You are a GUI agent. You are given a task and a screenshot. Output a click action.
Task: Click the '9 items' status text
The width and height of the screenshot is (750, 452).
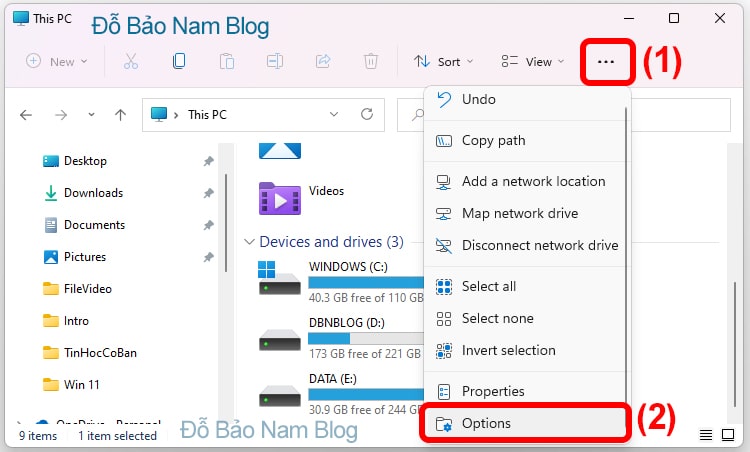(x=38, y=436)
